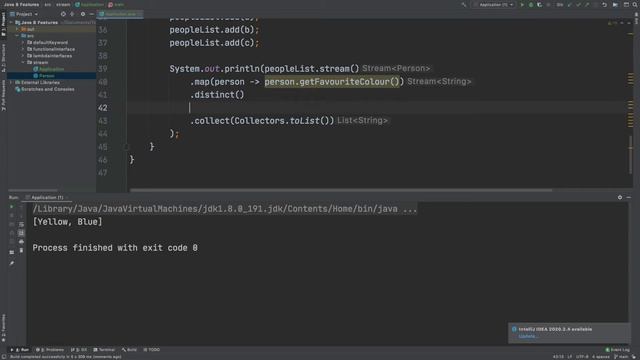Click the Update link in IntelliJ IDEA notification
Screen dimensions: 640x360
point(528,336)
